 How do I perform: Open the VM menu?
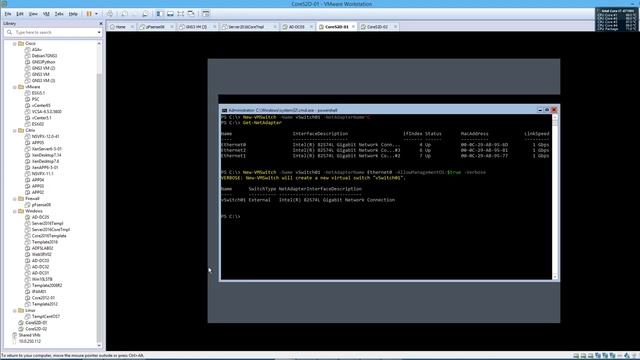[x=46, y=14]
